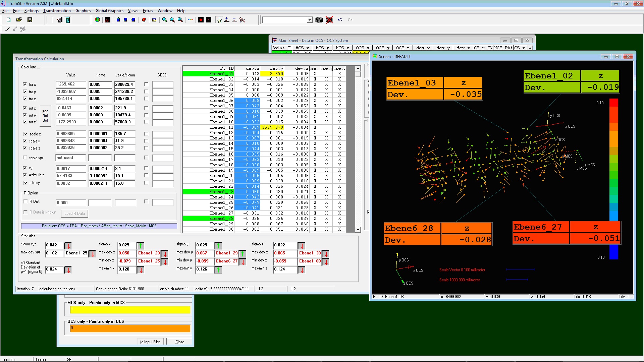
Task: Create a new file from the toolbar
Action: [x=9, y=20]
